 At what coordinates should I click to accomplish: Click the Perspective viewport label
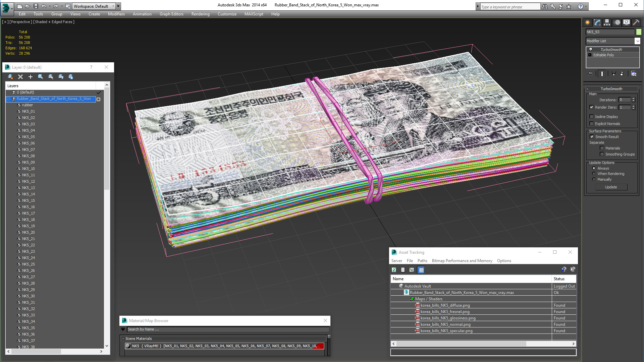click(21, 22)
